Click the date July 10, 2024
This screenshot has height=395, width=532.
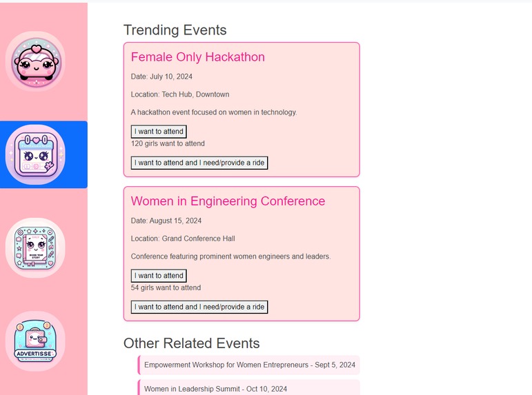(171, 77)
